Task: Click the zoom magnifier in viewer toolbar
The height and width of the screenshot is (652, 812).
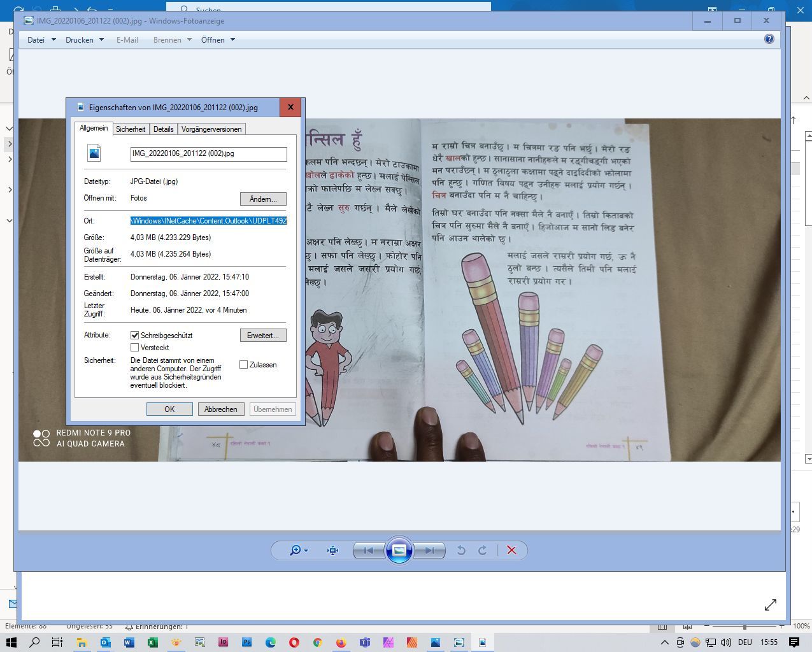Action: pos(296,551)
